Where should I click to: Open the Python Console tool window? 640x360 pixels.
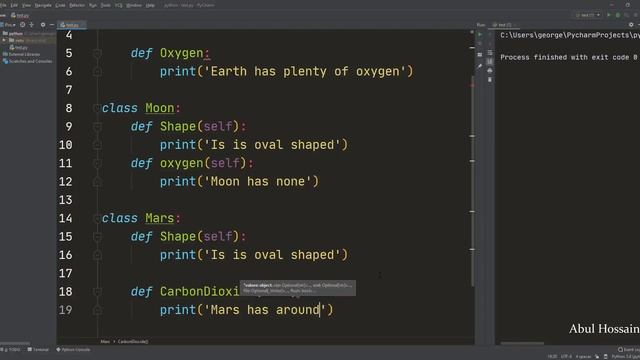[73, 350]
